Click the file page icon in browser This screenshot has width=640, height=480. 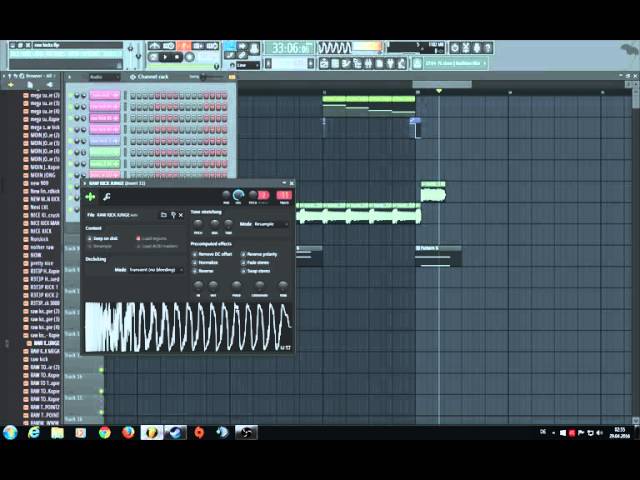point(30,85)
